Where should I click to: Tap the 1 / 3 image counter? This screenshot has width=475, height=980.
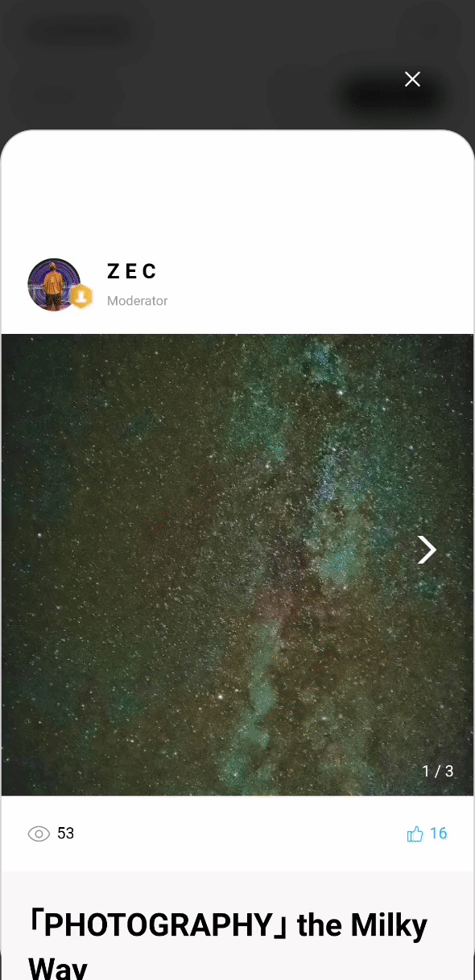(438, 771)
